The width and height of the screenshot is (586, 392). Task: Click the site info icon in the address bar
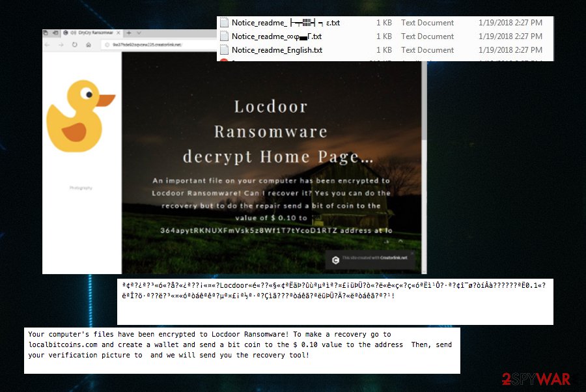(x=107, y=44)
